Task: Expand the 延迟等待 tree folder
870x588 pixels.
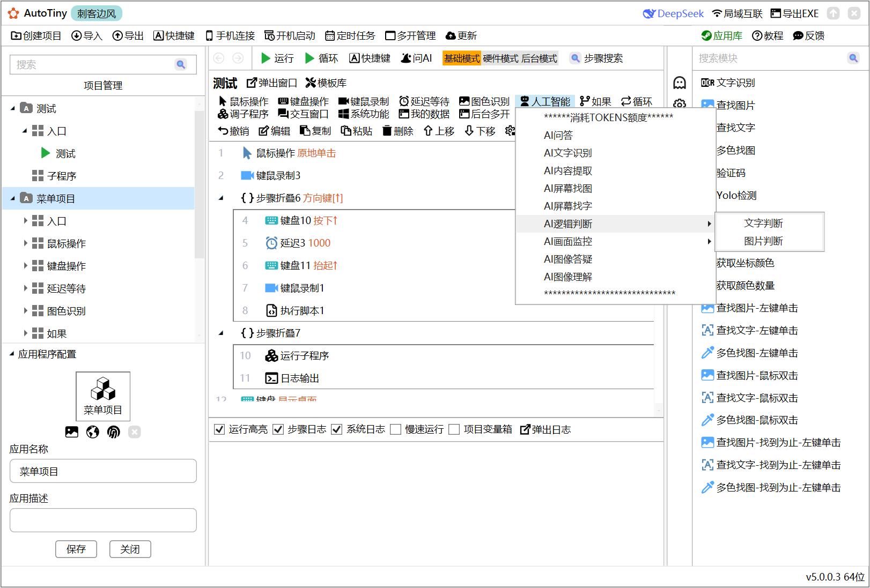Action: (25, 289)
